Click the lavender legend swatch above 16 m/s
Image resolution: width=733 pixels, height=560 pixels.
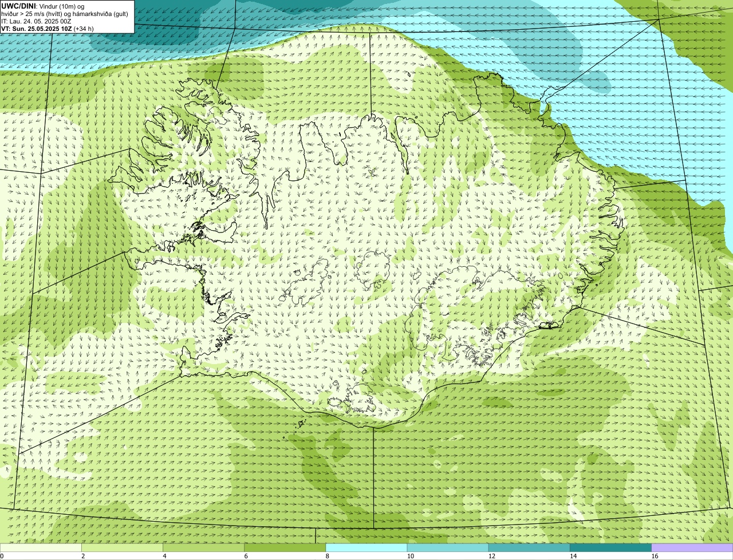[x=692, y=547]
